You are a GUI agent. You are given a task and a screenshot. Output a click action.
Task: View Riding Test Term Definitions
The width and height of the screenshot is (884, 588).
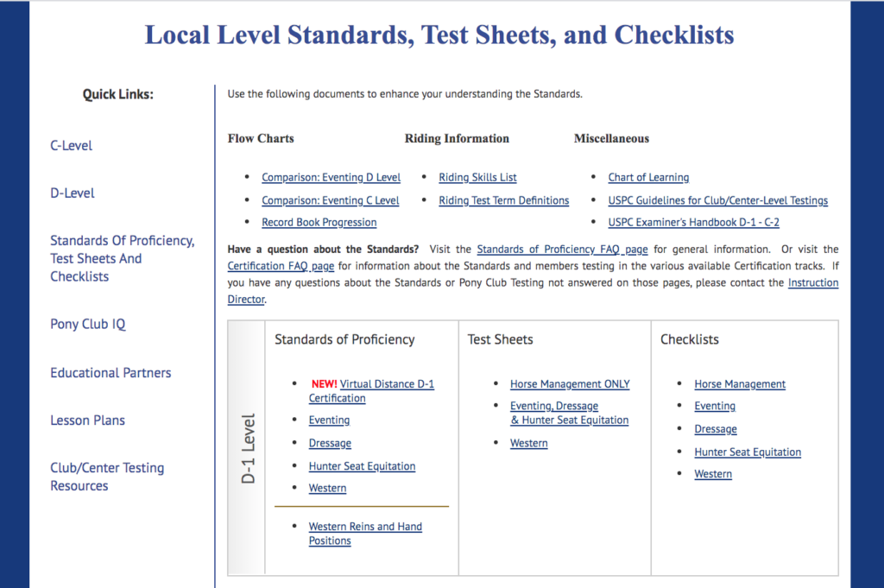click(x=504, y=200)
